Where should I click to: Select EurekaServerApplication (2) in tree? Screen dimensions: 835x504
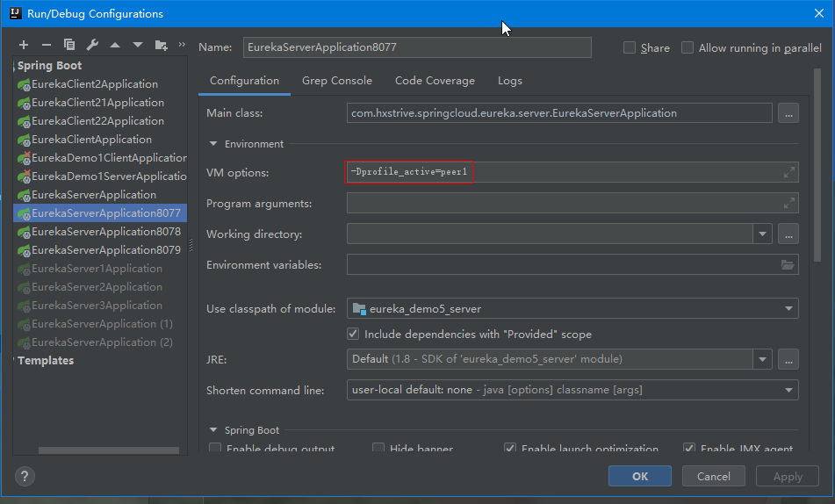pos(102,342)
